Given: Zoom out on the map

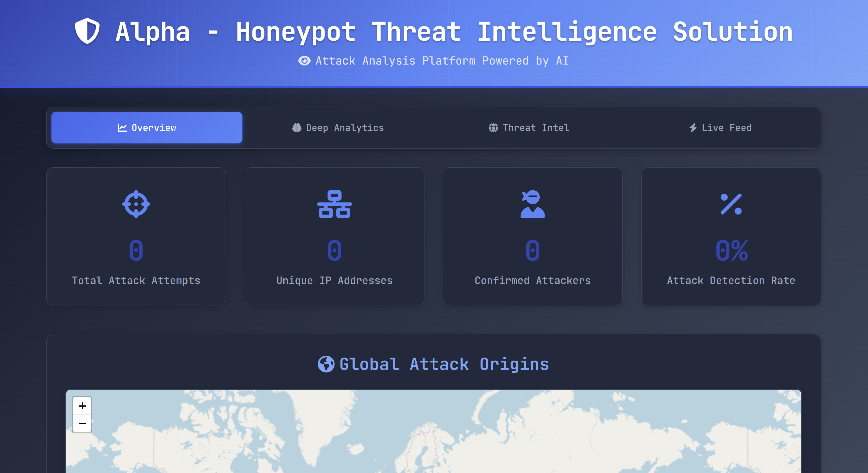Looking at the screenshot, I should (x=82, y=423).
